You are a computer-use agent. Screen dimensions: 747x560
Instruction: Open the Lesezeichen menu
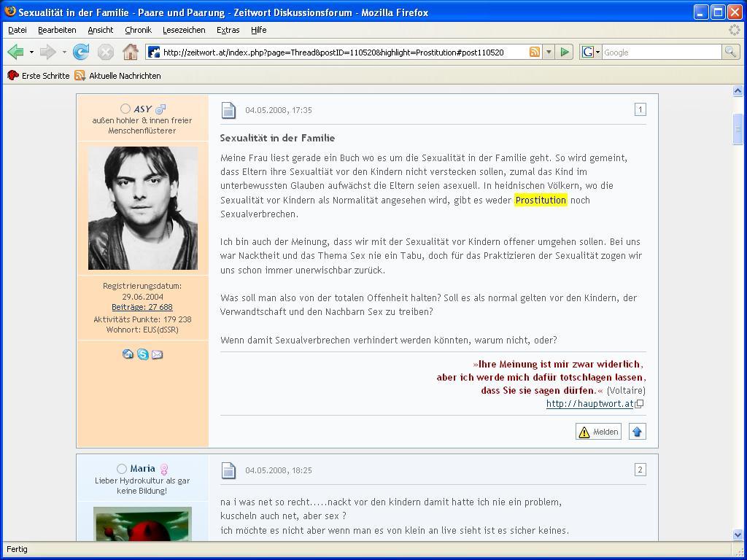point(184,30)
